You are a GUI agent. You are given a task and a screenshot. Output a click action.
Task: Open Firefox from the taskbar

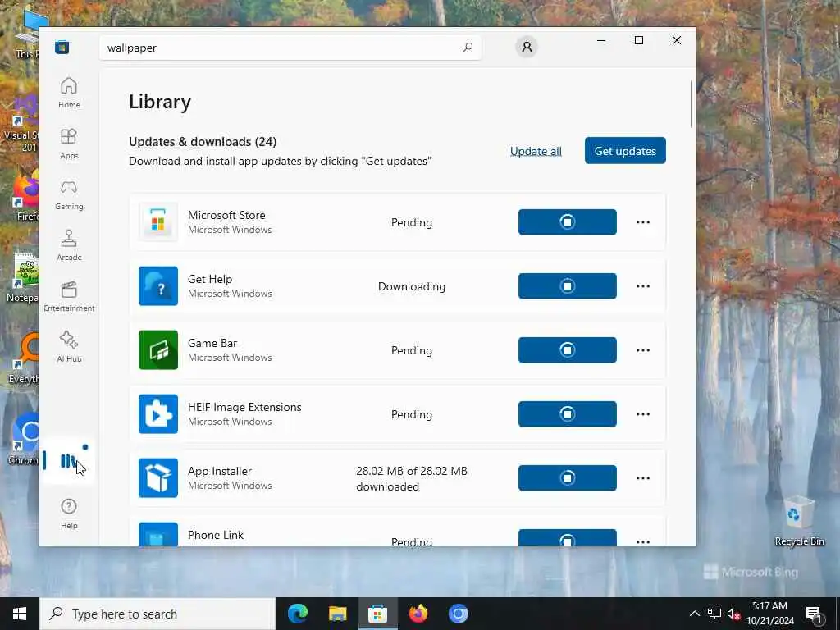(418, 614)
